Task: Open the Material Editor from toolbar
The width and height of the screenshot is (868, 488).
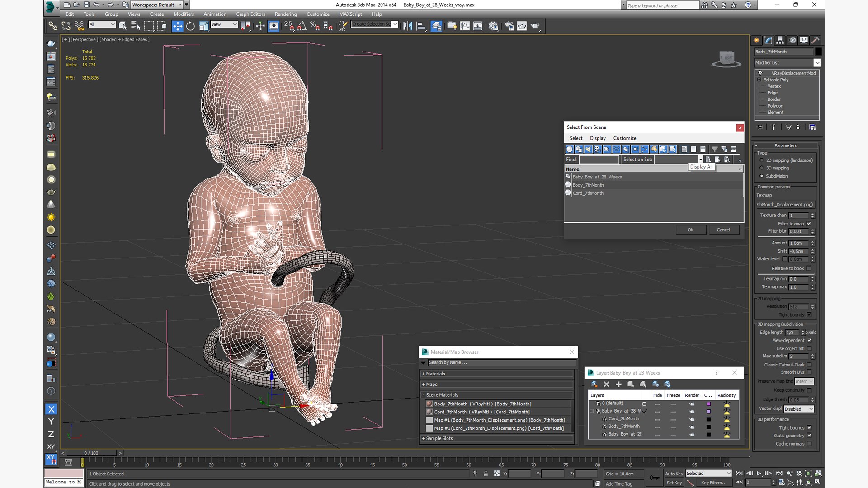Action: [x=493, y=26]
